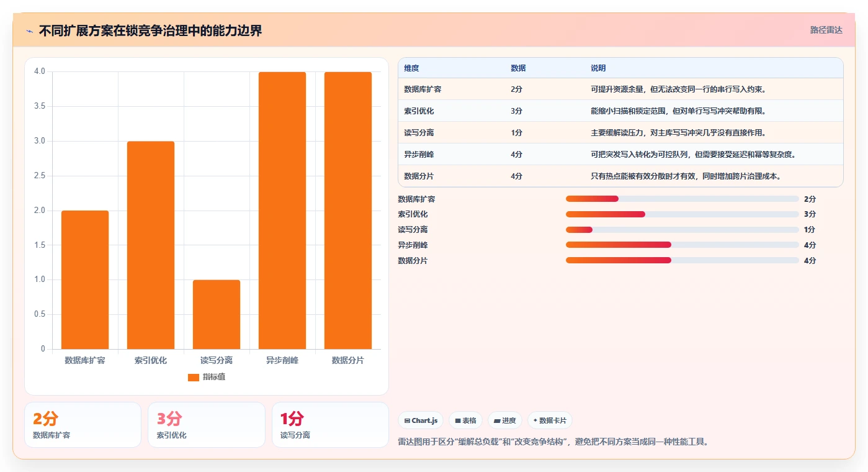Click the 说明 column header in the table
Viewport: 868px width, 472px height.
598,68
